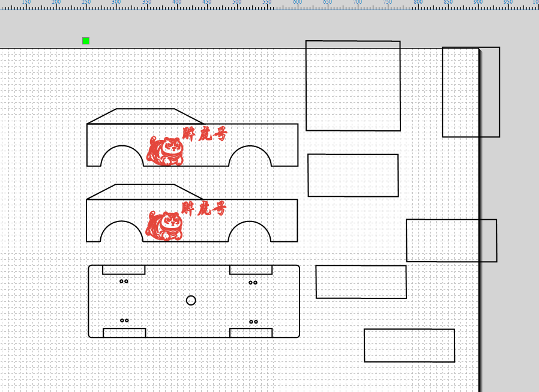Click the top-left notch rectangle in base plate
Viewport: 539px width, 392px height.
click(124, 270)
